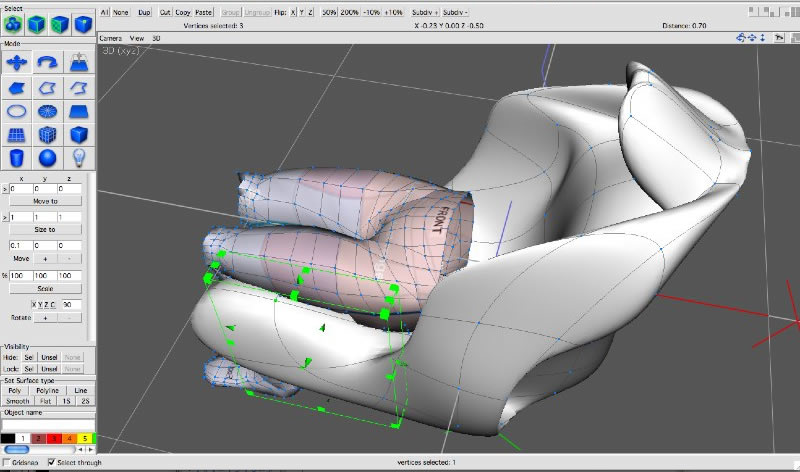Lock unselected with Lock Unsel button
This screenshot has height=472, width=800.
[x=49, y=369]
